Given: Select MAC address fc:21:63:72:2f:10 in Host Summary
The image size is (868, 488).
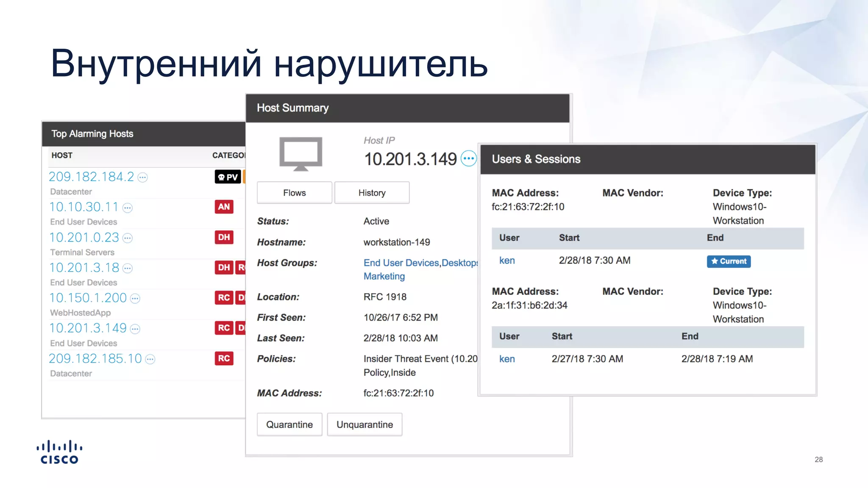Looking at the screenshot, I should coord(398,393).
